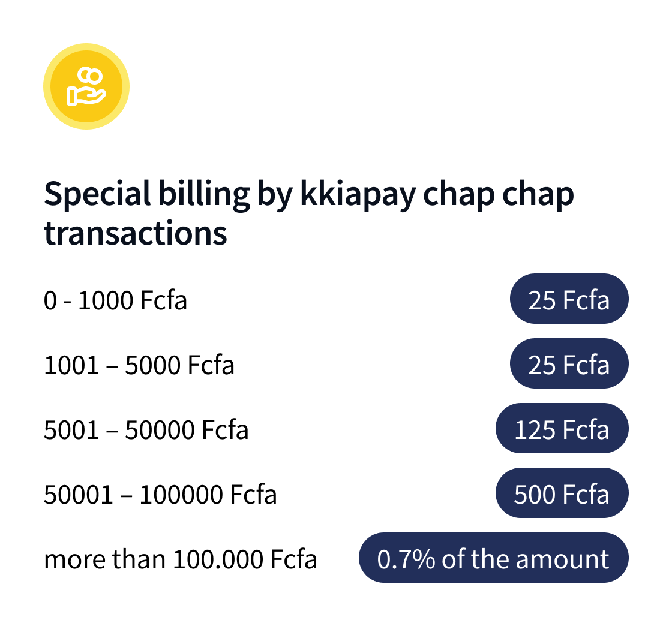Image resolution: width=672 pixels, height=626 pixels.
Task: Click the '100.000' figure in the last row
Action: (218, 559)
